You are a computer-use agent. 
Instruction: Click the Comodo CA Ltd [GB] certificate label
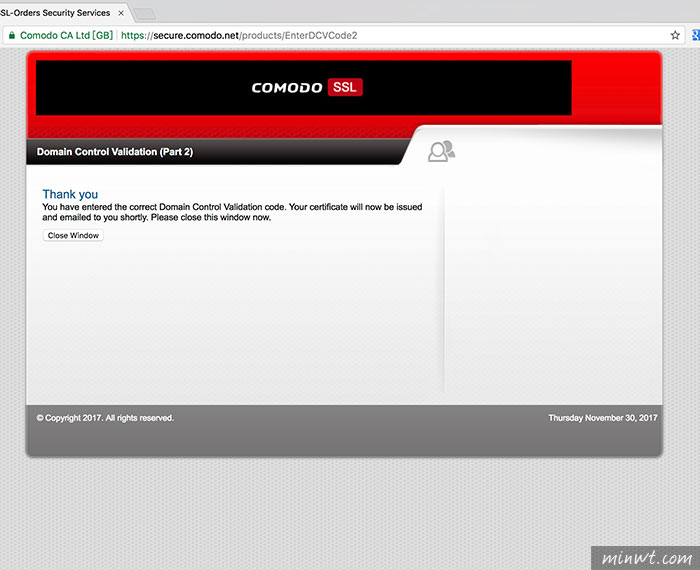pyautogui.click(x=67, y=35)
